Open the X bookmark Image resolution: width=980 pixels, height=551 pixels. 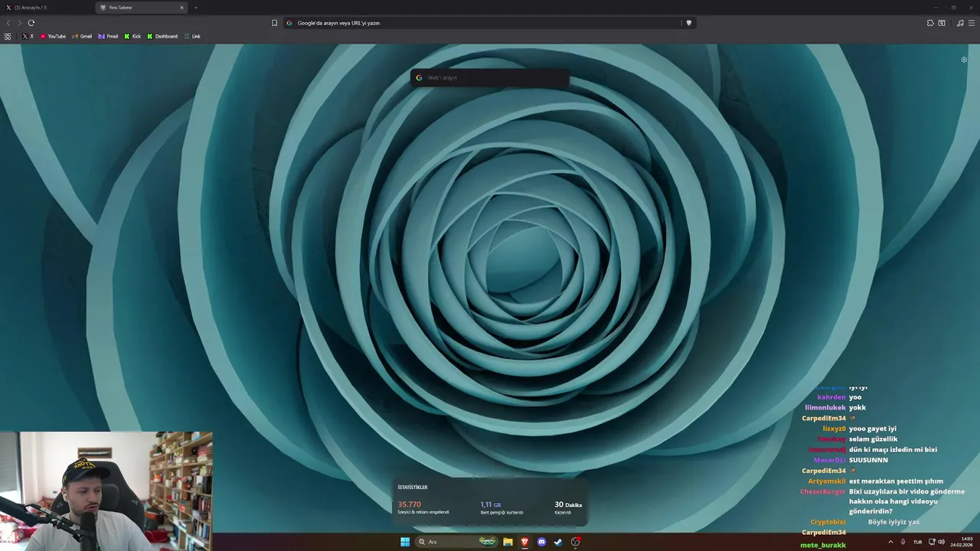(x=28, y=36)
